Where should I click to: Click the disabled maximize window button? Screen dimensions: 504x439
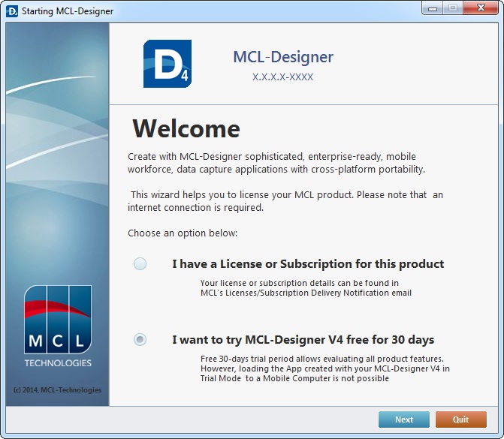453,8
